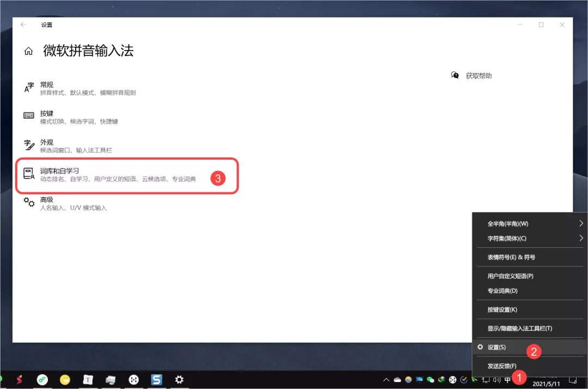Expand the 全半角(半角)(W) submenu

point(530,223)
